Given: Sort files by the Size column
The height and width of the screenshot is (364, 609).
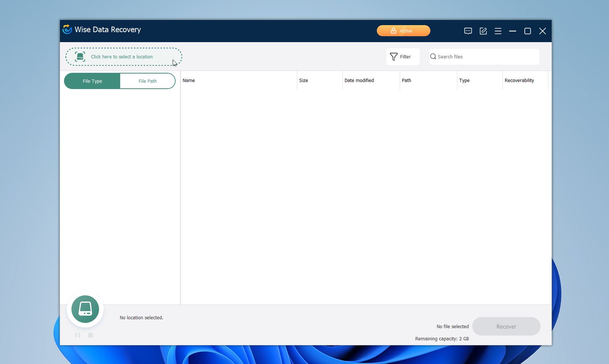Looking at the screenshot, I should [x=304, y=80].
